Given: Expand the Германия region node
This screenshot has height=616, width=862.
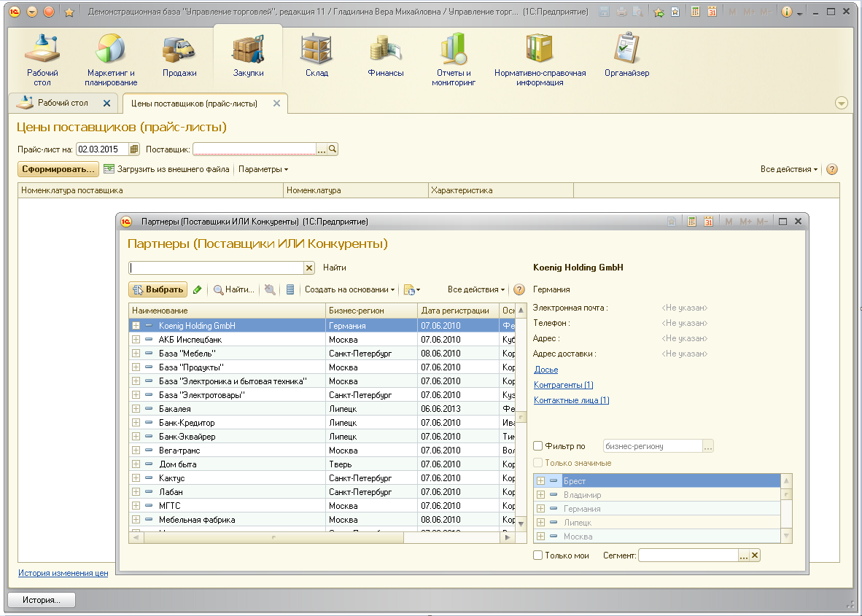Looking at the screenshot, I should pyautogui.click(x=541, y=508).
